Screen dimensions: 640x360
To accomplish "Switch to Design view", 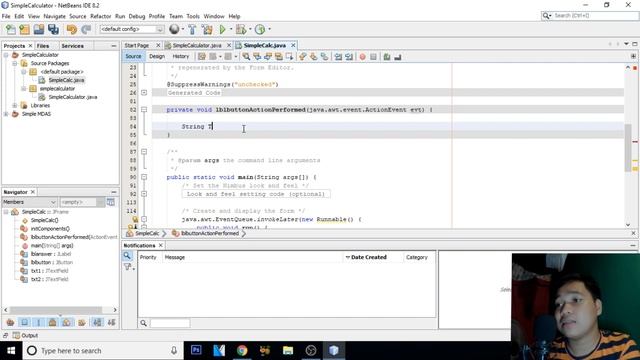I will point(157,56).
